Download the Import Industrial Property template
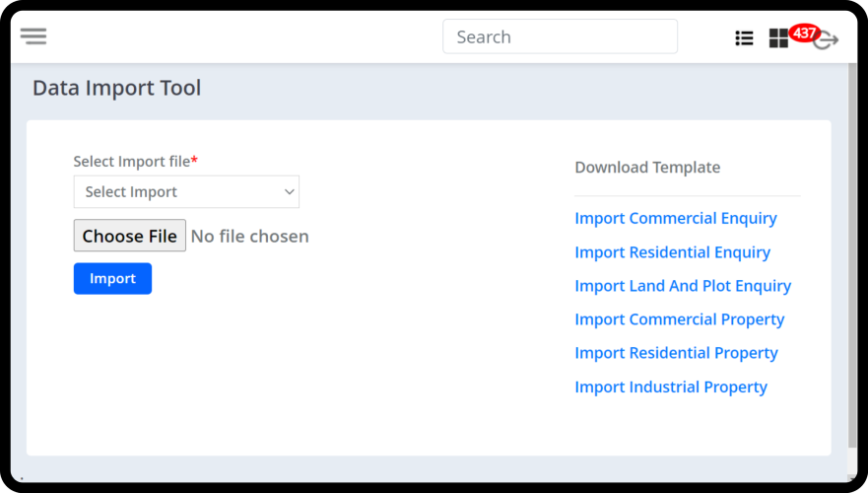 (670, 387)
